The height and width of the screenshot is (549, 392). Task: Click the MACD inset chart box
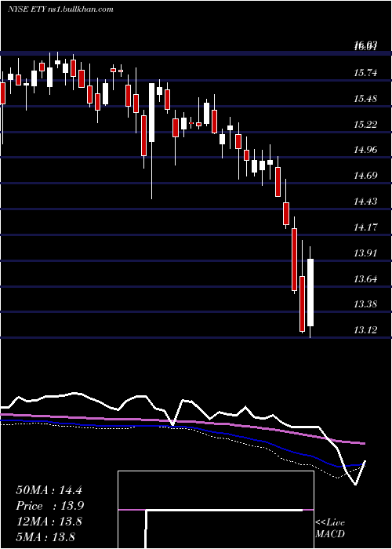tap(216, 510)
